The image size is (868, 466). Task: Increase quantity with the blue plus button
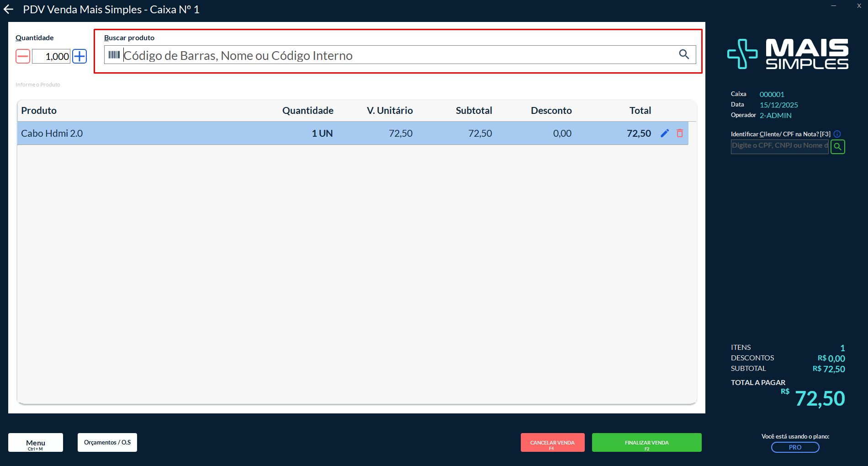tap(79, 56)
